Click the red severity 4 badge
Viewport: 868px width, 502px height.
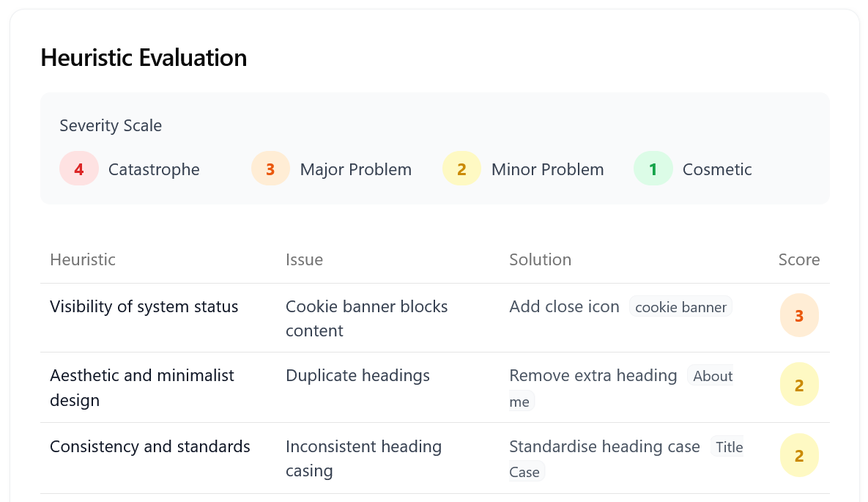tap(79, 169)
